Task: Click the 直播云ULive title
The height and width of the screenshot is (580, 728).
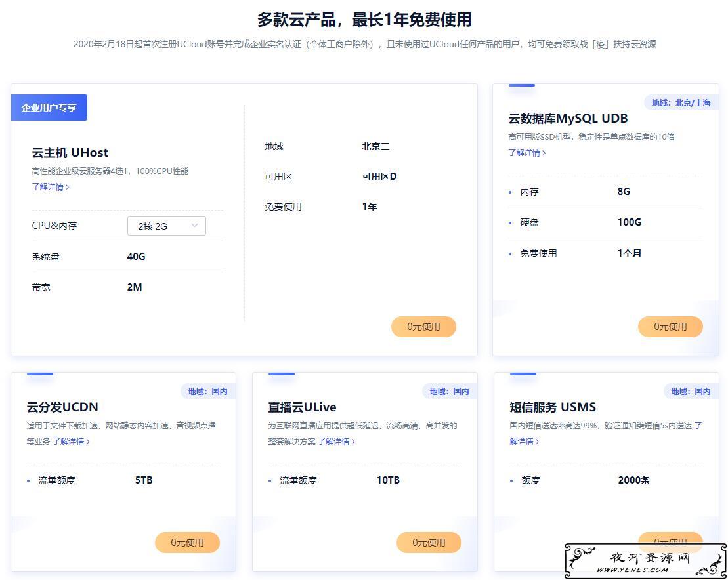Action: click(302, 407)
